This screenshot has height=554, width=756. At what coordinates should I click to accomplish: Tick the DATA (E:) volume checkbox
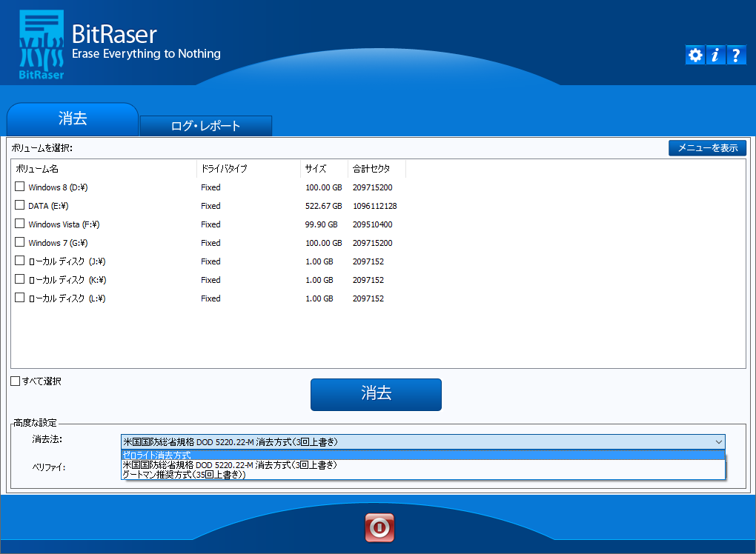point(20,205)
